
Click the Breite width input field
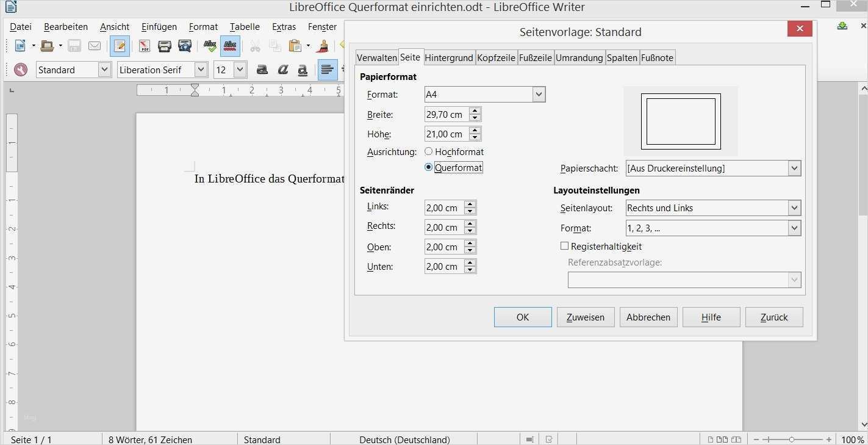pos(447,115)
